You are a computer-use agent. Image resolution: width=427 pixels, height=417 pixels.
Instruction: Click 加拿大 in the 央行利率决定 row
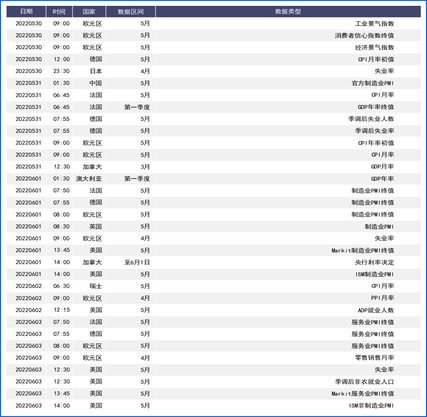point(92,262)
